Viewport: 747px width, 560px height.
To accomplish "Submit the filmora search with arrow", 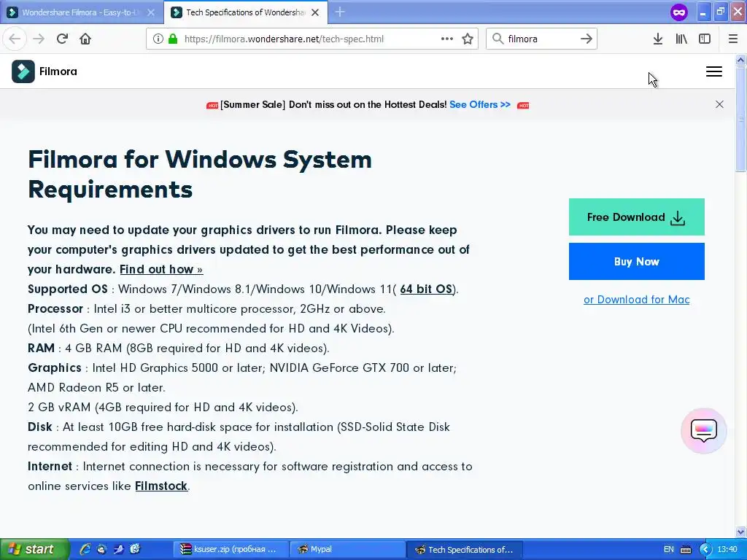I will [x=587, y=39].
